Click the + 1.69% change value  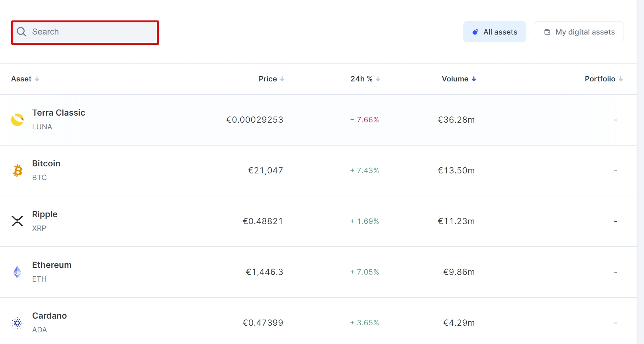[365, 221]
